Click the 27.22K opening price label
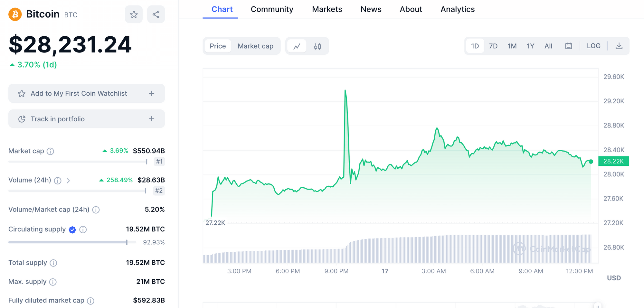 point(215,223)
